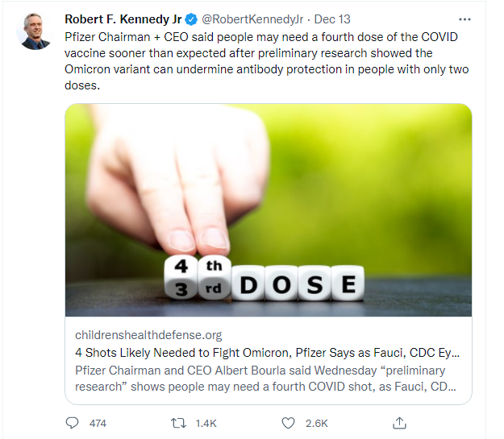Image resolution: width=504 pixels, height=439 pixels.
Task: Open Robert F. Kennedy Jr display name
Action: [123, 19]
